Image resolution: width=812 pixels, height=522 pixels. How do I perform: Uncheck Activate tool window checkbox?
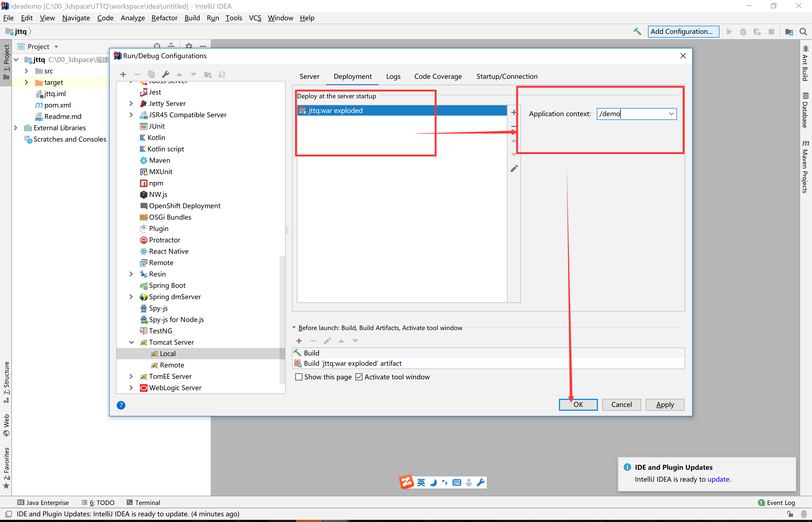pos(359,377)
